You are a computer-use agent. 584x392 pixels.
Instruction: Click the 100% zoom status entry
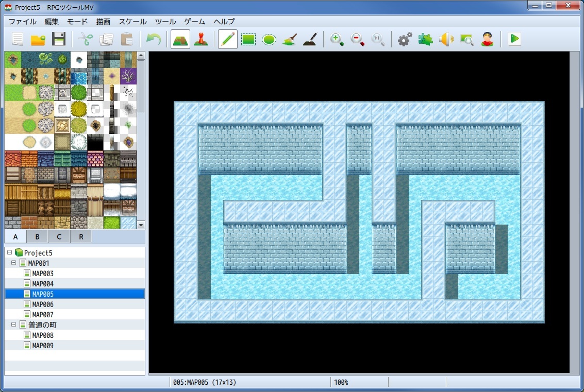coord(341,382)
